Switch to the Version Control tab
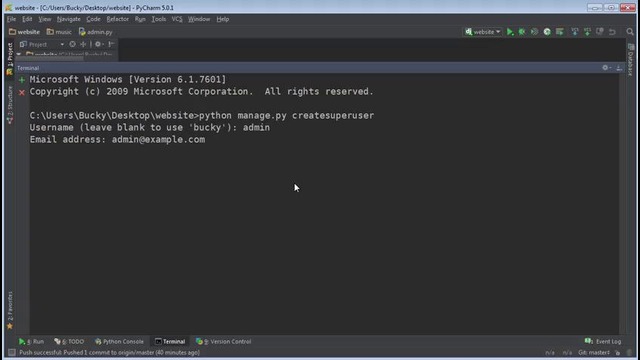Viewport: 640px width, 360px height. 224,341
